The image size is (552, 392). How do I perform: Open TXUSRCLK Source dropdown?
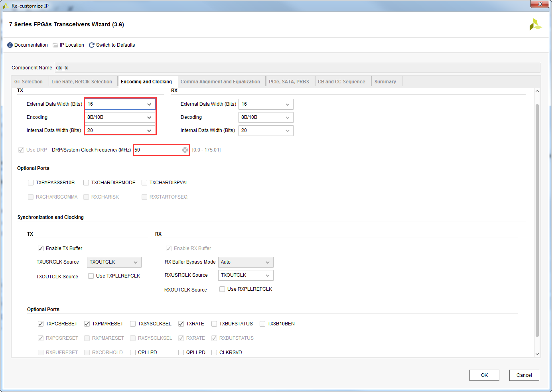(114, 262)
